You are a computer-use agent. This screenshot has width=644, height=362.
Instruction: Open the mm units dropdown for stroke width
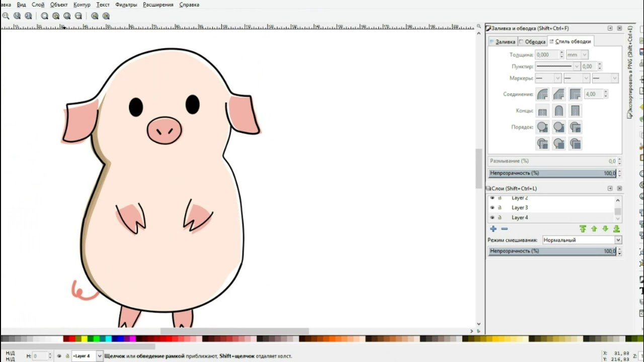tap(577, 55)
